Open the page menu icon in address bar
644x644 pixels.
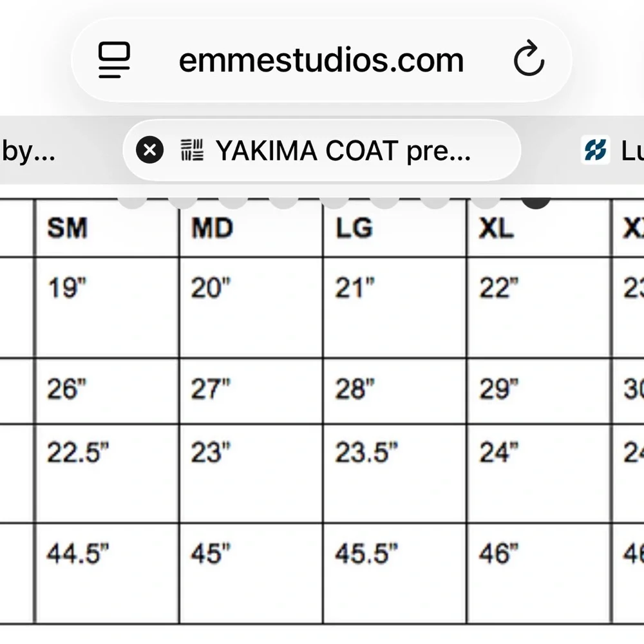114,61
